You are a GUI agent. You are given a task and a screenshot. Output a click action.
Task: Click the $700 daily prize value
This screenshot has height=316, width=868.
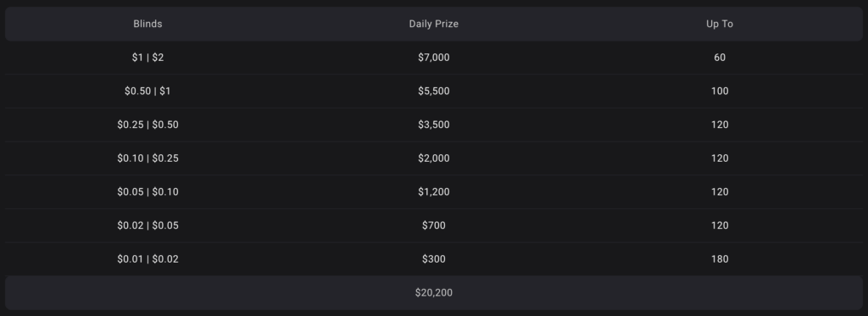[x=433, y=225]
